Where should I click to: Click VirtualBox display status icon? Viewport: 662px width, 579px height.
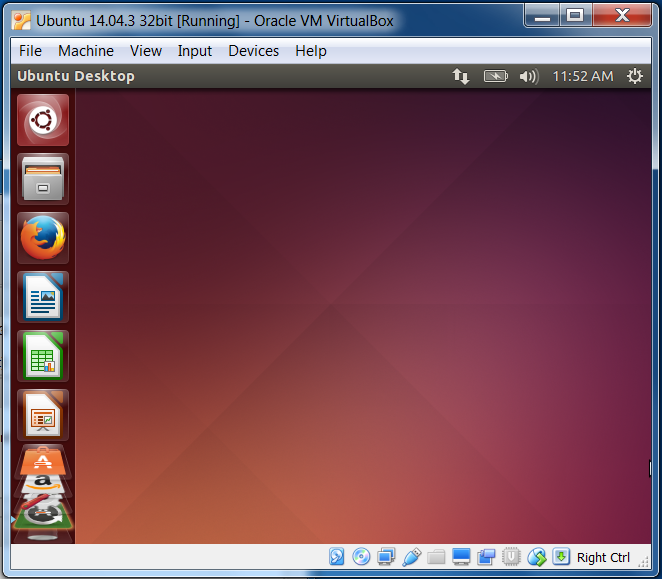(461, 557)
